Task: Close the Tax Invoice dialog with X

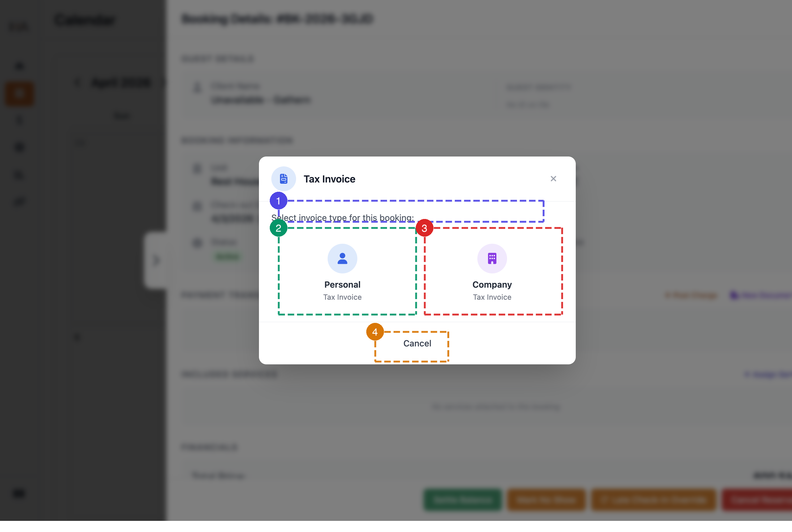Action: coord(553,179)
